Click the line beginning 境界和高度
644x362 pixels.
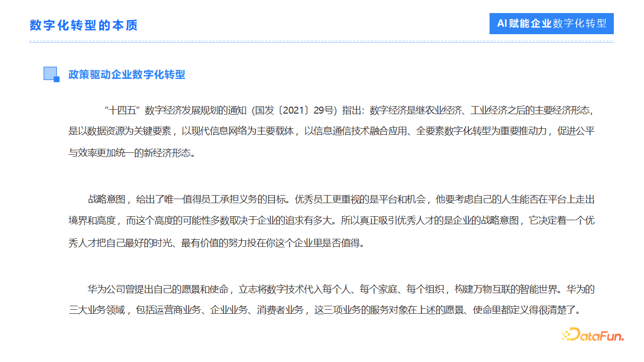click(332, 221)
